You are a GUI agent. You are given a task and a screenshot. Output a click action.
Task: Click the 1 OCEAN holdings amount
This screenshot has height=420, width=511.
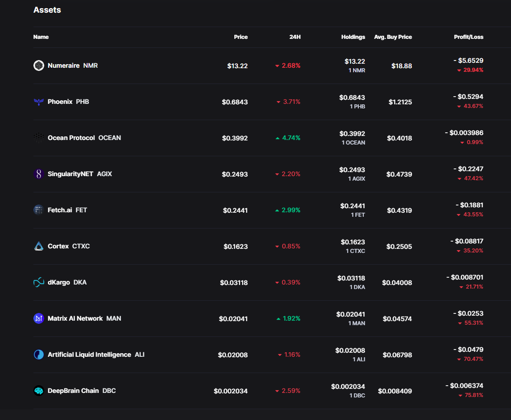point(353,143)
